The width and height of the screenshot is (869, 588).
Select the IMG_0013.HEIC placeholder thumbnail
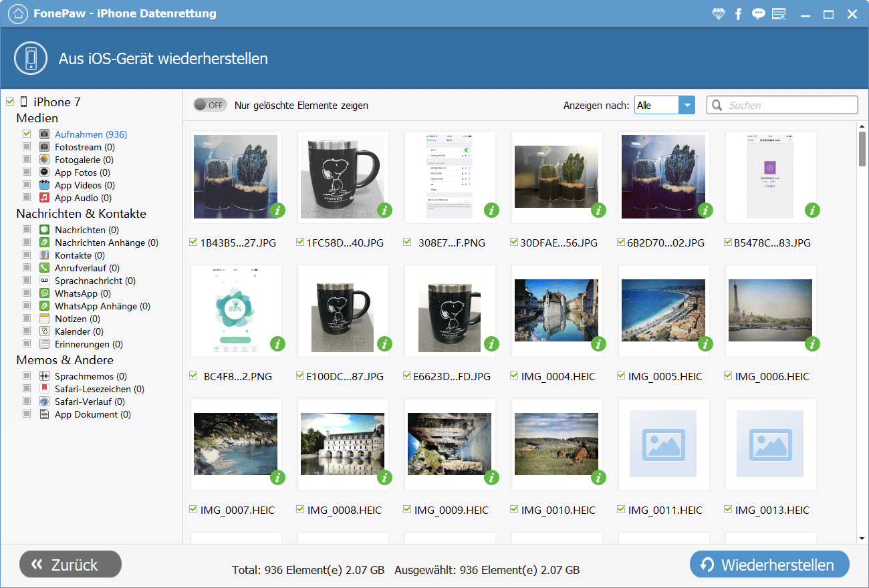click(770, 444)
